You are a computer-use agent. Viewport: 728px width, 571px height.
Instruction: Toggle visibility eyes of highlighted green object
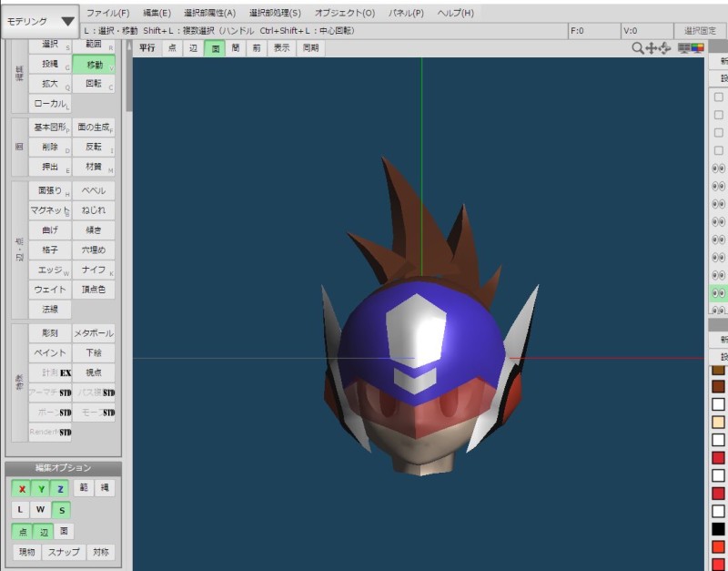coord(718,293)
